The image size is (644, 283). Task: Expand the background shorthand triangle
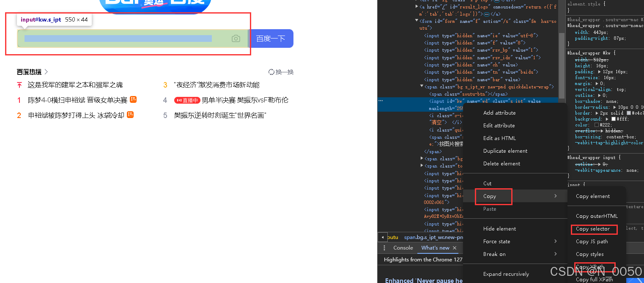[608, 119]
